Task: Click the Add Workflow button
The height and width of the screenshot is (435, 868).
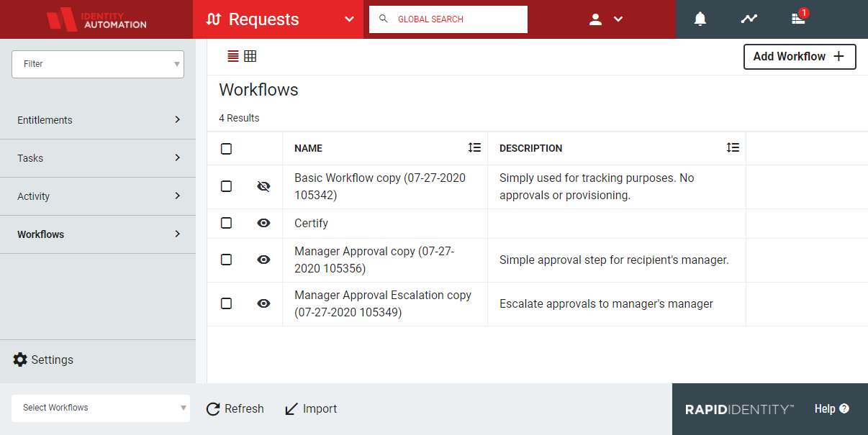Action: [x=799, y=57]
